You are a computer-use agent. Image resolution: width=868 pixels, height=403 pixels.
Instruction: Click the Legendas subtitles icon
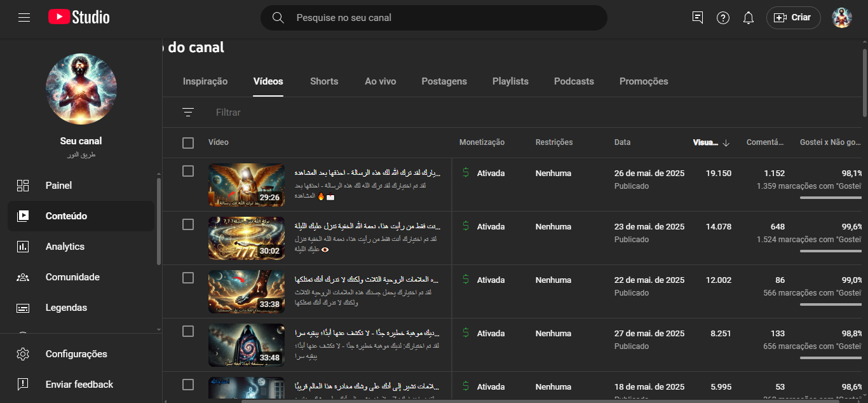(x=23, y=308)
